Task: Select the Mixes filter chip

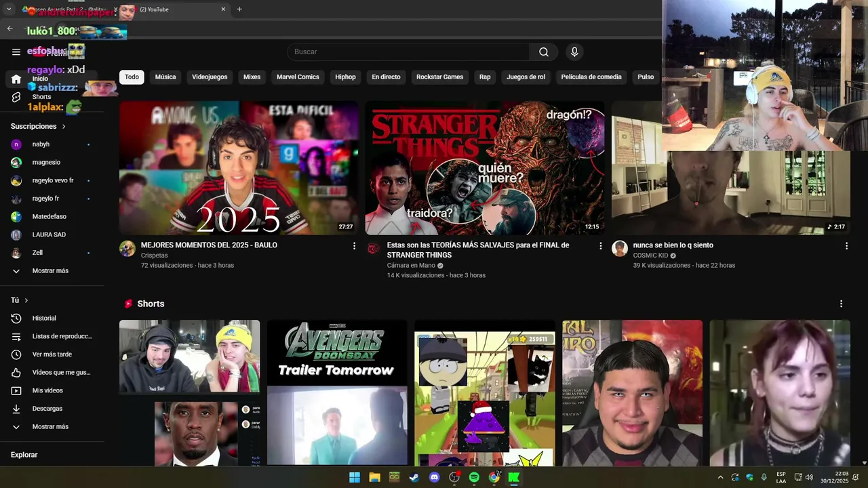Action: click(252, 77)
